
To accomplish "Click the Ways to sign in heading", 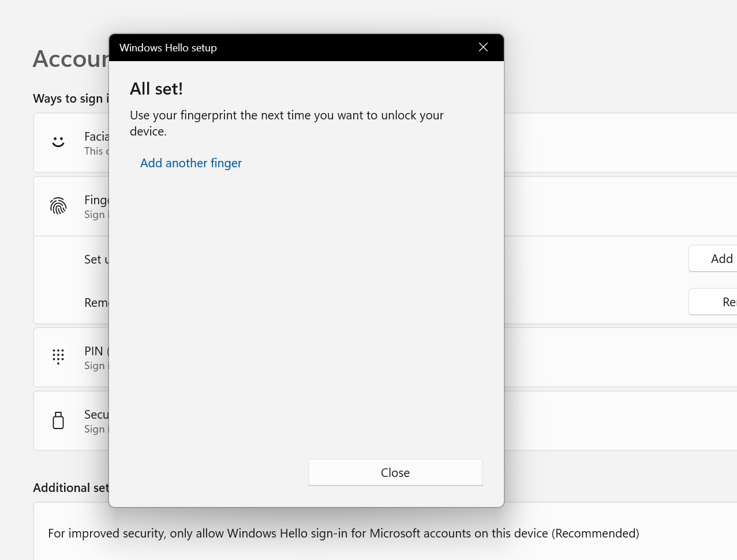I will coord(71,99).
